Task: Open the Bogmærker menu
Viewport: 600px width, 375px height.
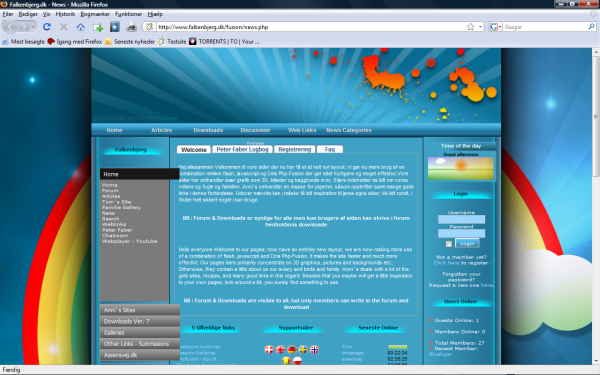Action: pos(95,14)
